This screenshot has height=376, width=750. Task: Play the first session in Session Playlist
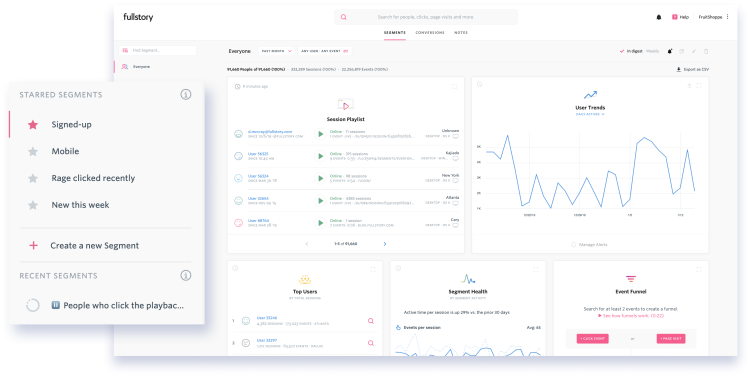tap(320, 134)
